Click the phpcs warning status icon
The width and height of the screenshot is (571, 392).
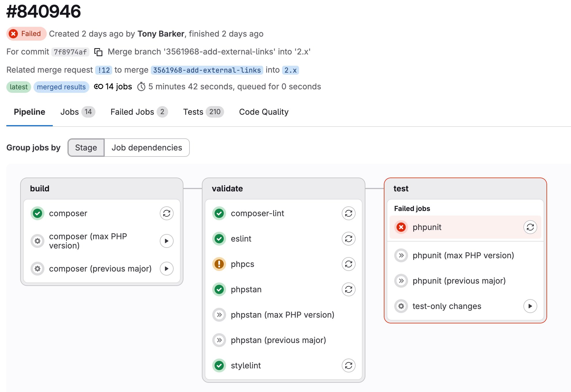pyautogui.click(x=219, y=264)
